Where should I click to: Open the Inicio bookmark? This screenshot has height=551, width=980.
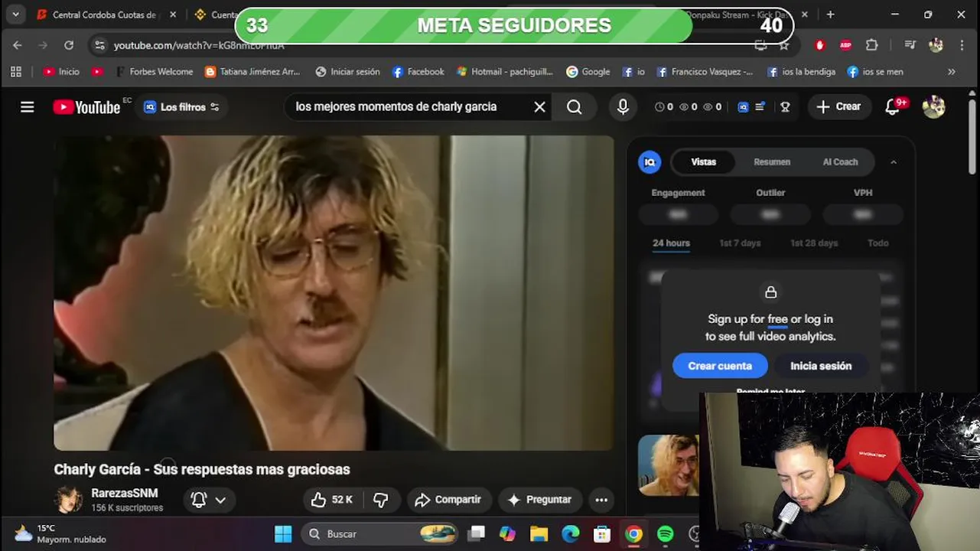tap(61, 71)
